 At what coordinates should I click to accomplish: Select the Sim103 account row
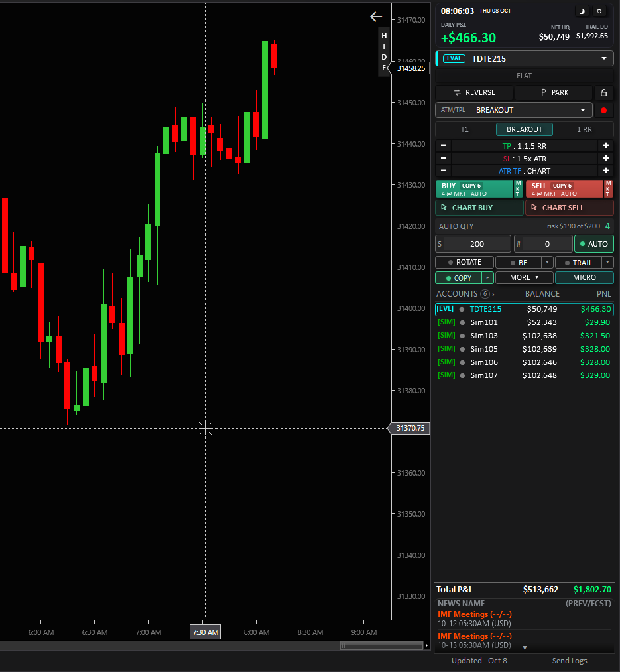click(x=524, y=336)
